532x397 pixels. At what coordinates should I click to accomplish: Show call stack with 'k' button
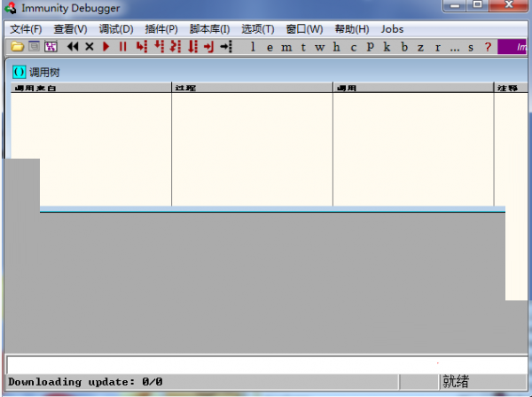387,47
